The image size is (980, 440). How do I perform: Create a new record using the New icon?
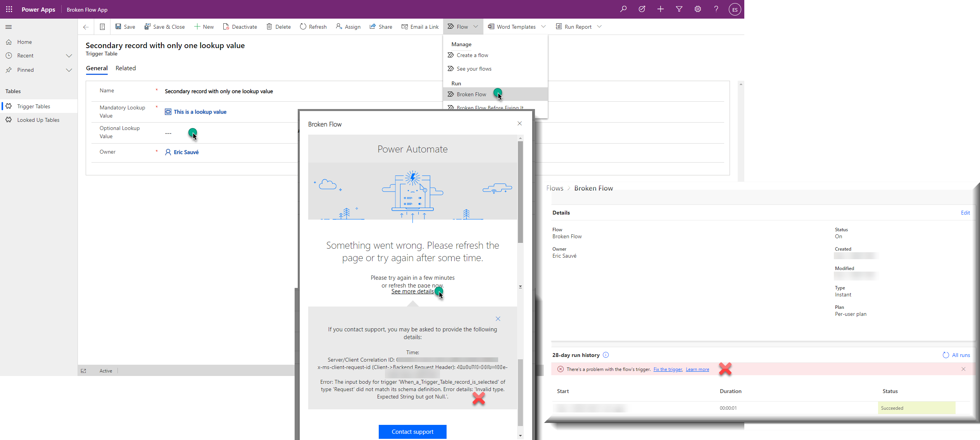(x=204, y=26)
